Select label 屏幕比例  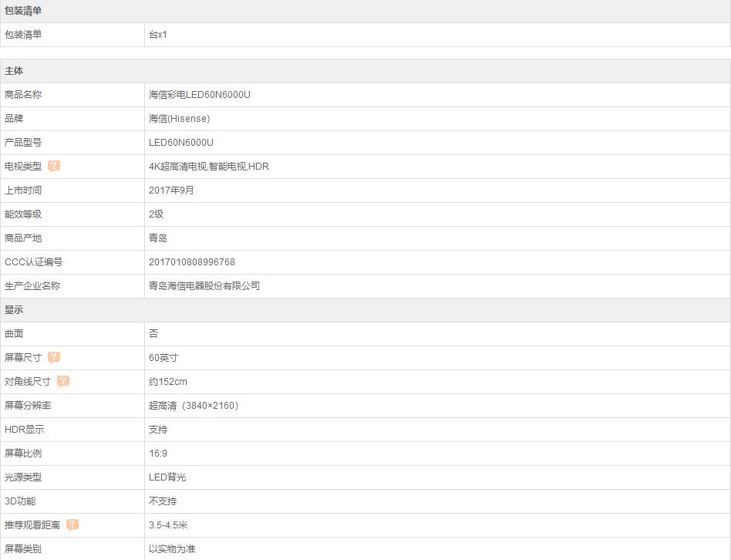click(23, 454)
